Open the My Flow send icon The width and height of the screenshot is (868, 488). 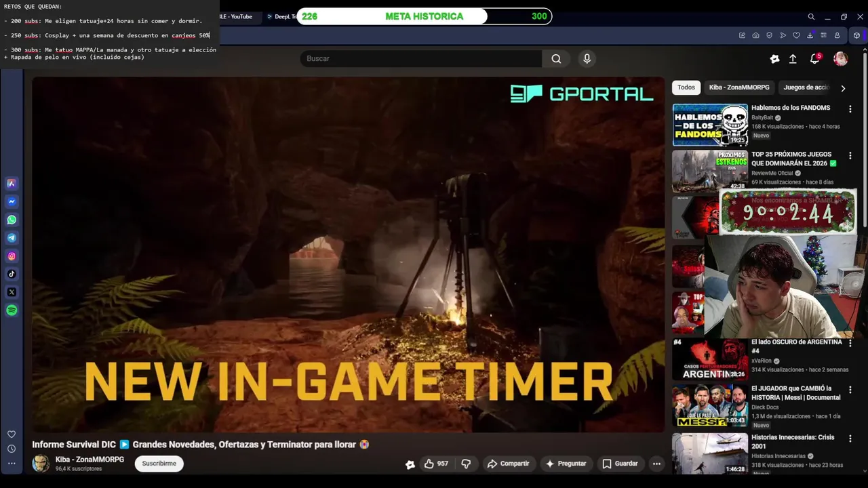pyautogui.click(x=783, y=35)
